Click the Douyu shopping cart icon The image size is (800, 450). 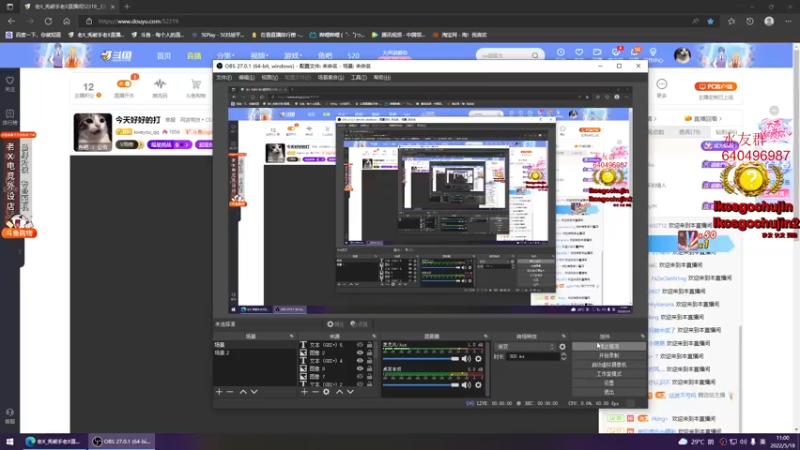pyautogui.click(x=196, y=84)
